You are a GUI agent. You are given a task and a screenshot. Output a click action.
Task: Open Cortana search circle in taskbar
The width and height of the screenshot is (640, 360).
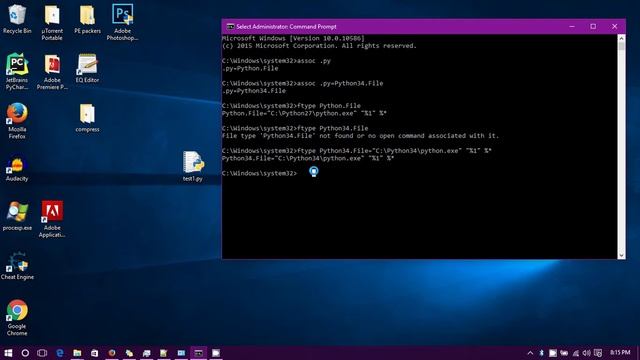[x=25, y=353]
